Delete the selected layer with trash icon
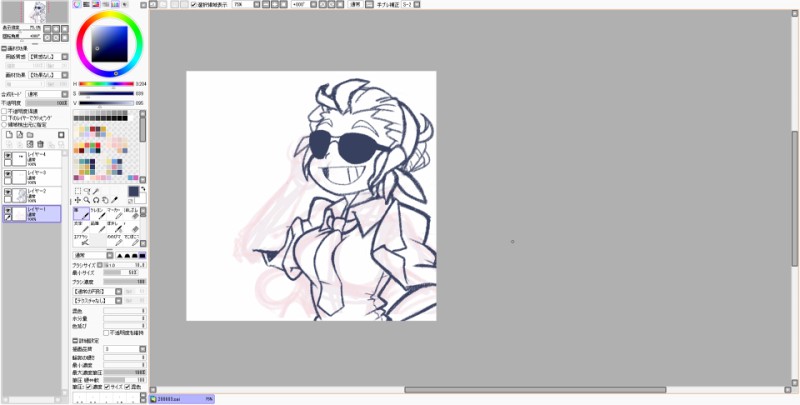Image resolution: width=800 pixels, height=405 pixels. coord(41,144)
